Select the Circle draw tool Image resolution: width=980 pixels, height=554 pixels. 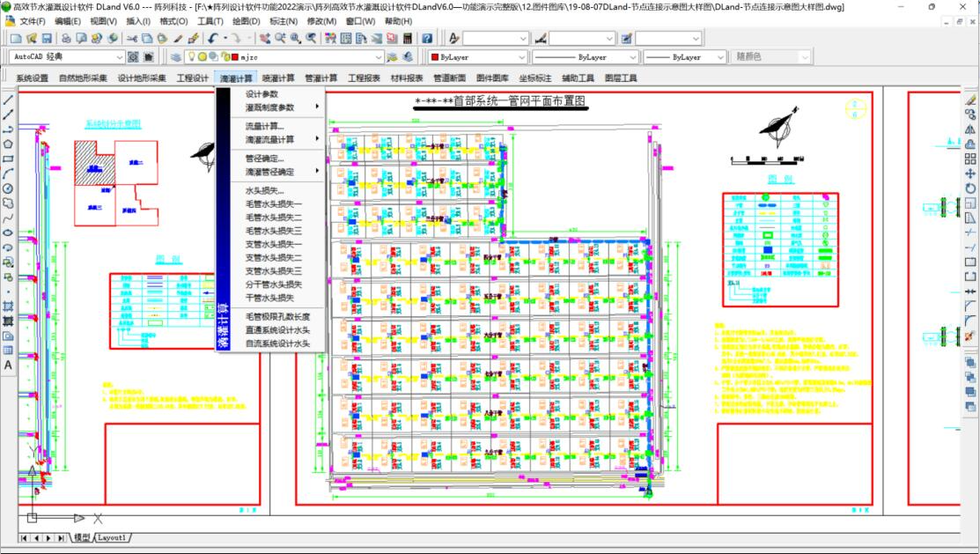(8, 188)
